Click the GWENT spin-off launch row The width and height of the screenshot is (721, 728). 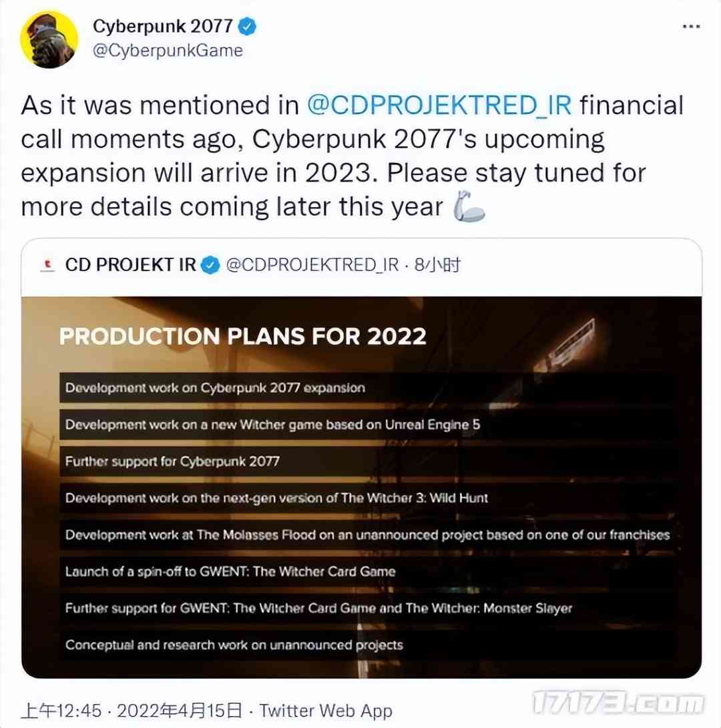(230, 571)
